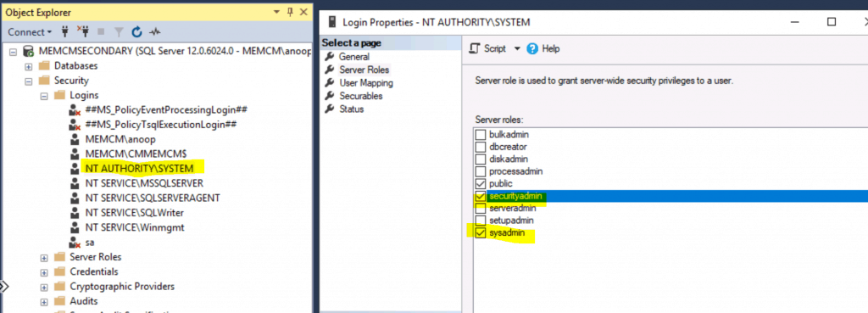The width and height of the screenshot is (868, 313).
Task: Select NT SERVICE\Winmgmt login
Action: coord(135,227)
